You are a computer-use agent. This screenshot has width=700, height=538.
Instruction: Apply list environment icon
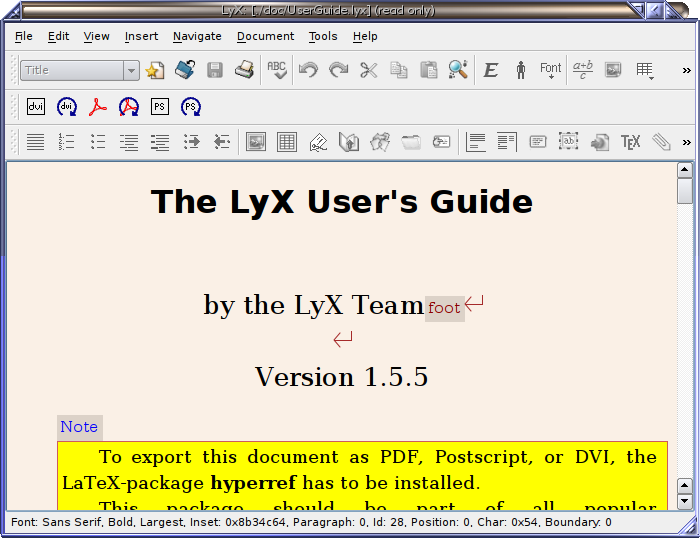click(x=129, y=142)
